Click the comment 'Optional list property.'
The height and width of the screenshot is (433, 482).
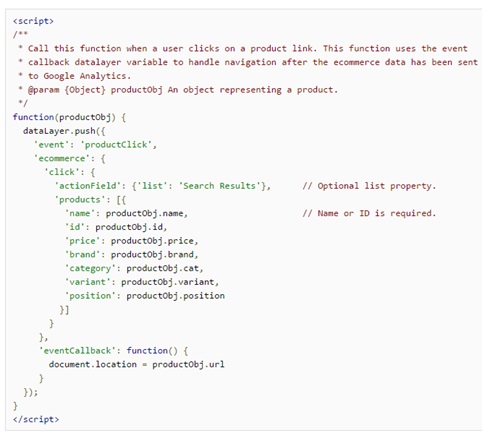[x=369, y=186]
